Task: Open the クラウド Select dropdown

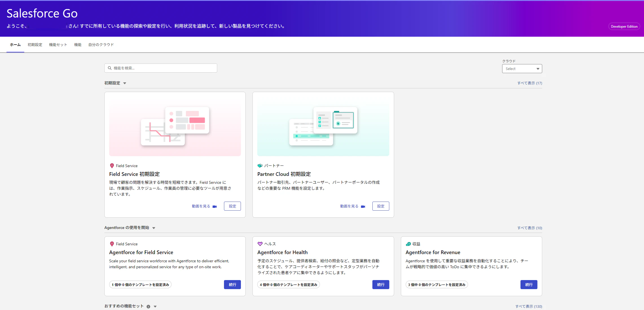Action: point(522,69)
